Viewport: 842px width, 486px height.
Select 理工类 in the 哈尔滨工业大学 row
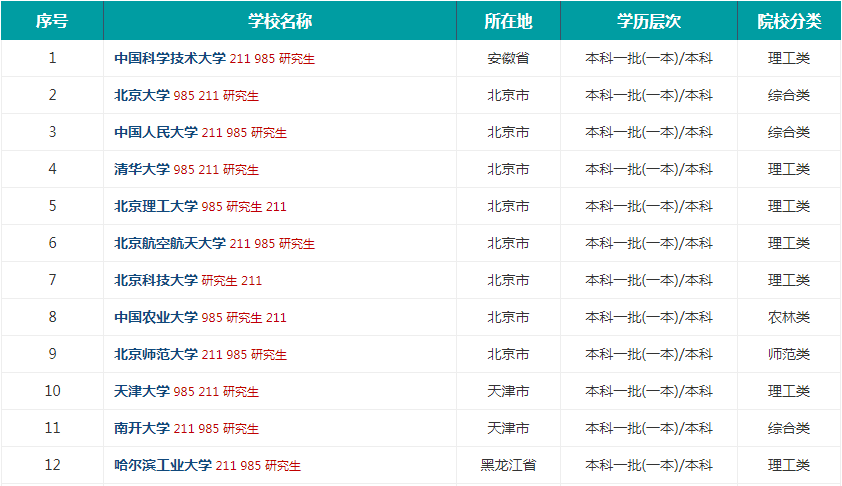point(789,466)
